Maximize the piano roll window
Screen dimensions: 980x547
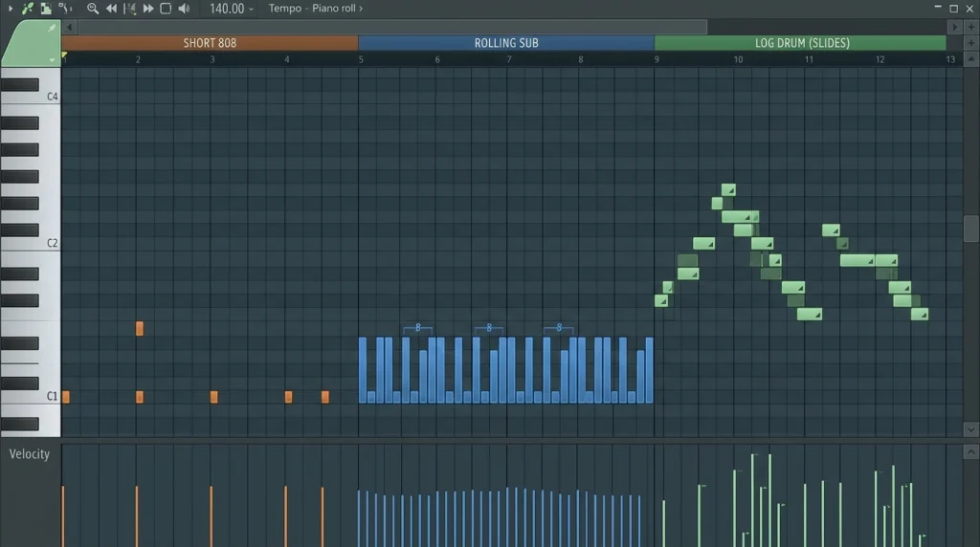pyautogui.click(x=954, y=8)
